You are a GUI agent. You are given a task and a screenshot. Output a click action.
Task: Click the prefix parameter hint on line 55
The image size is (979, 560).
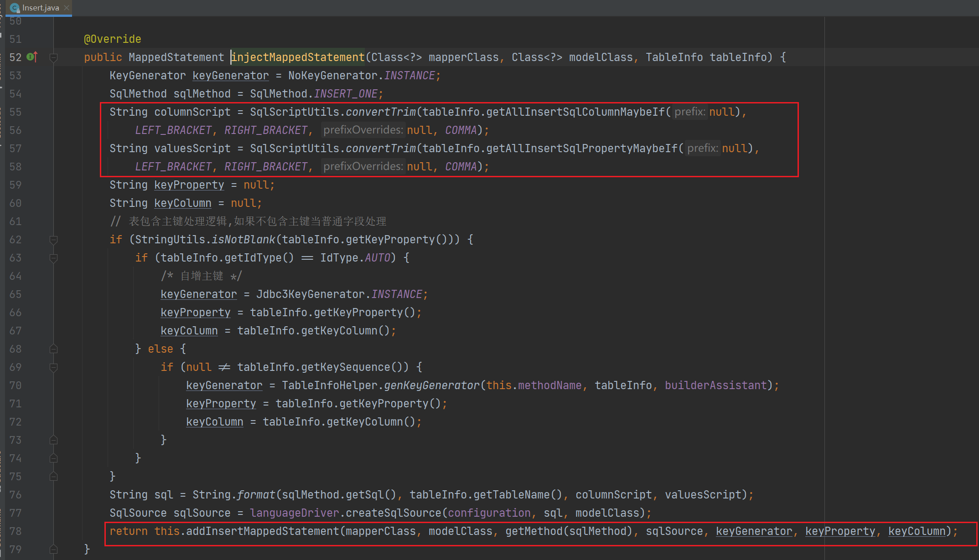pos(689,112)
